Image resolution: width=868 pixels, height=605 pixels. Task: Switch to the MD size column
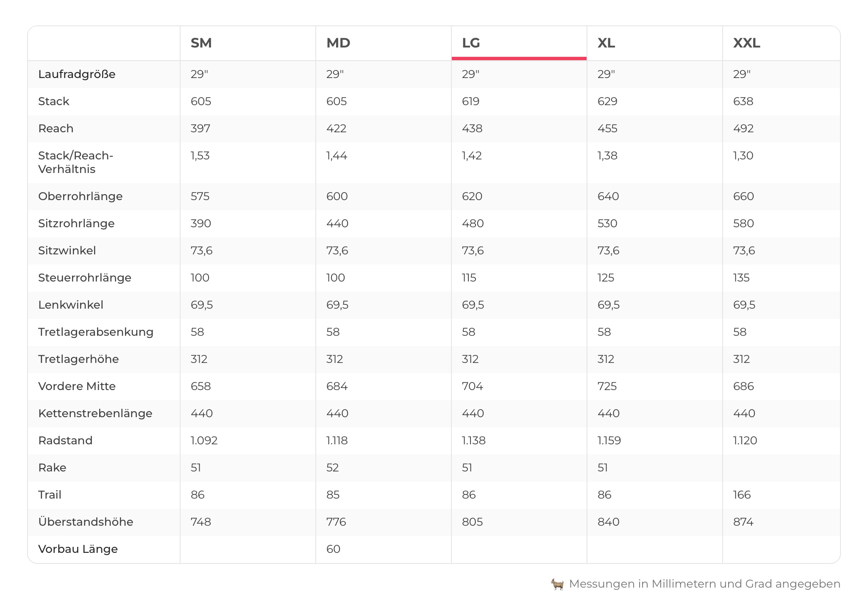click(x=338, y=43)
